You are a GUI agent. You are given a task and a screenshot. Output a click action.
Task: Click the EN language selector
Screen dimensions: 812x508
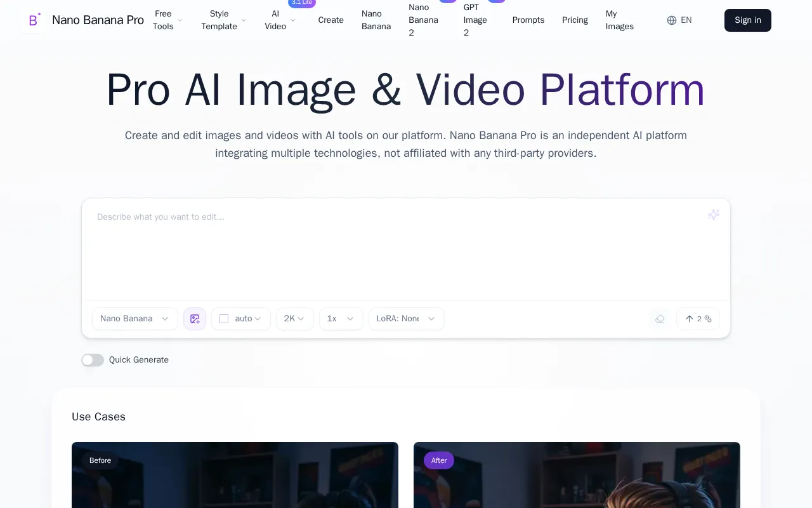pyautogui.click(x=679, y=20)
